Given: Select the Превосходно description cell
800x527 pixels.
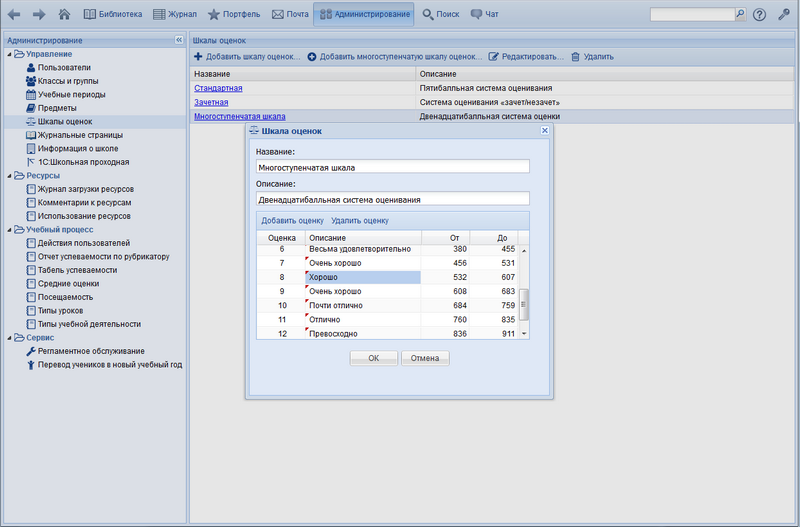Looking at the screenshot, I should [363, 333].
